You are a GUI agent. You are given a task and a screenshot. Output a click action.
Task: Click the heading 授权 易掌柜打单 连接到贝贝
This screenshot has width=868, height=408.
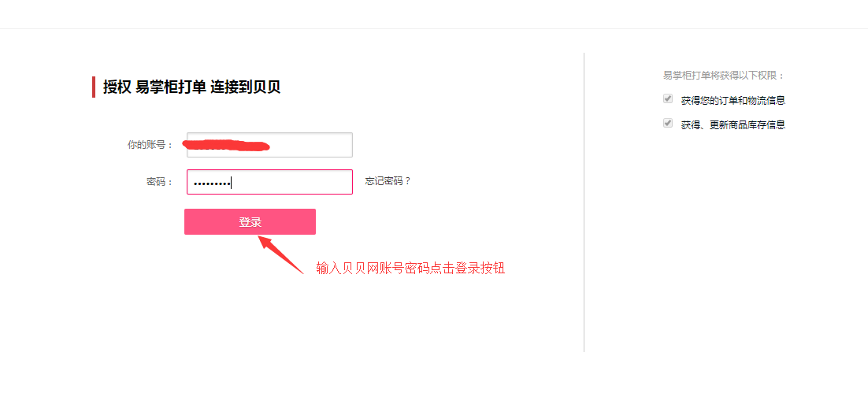(x=191, y=87)
